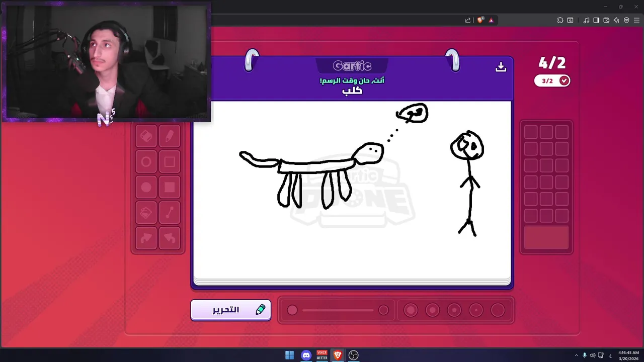Download the drawing with the download icon
This screenshot has width=644, height=362.
coord(501,67)
